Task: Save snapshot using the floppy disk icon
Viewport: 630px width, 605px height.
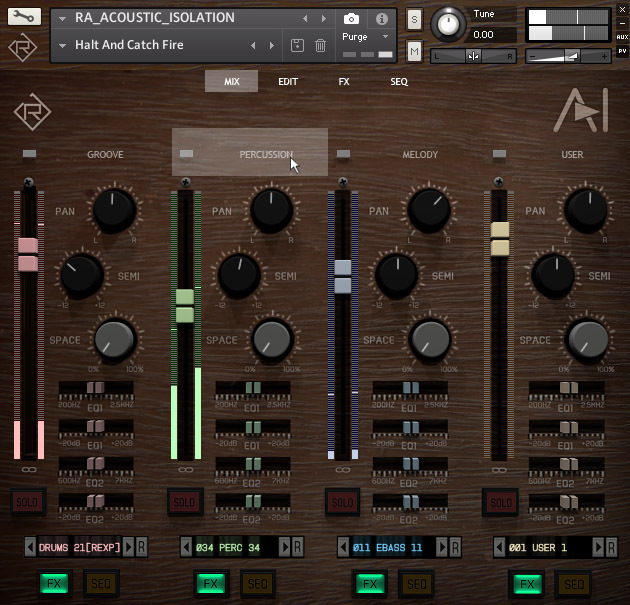Action: [297, 45]
